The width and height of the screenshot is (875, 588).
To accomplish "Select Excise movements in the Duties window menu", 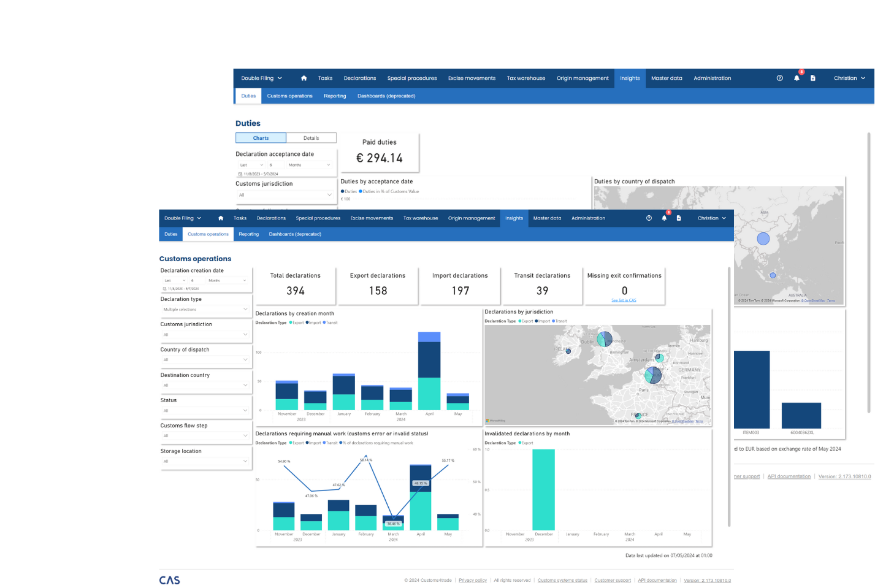I will click(472, 78).
